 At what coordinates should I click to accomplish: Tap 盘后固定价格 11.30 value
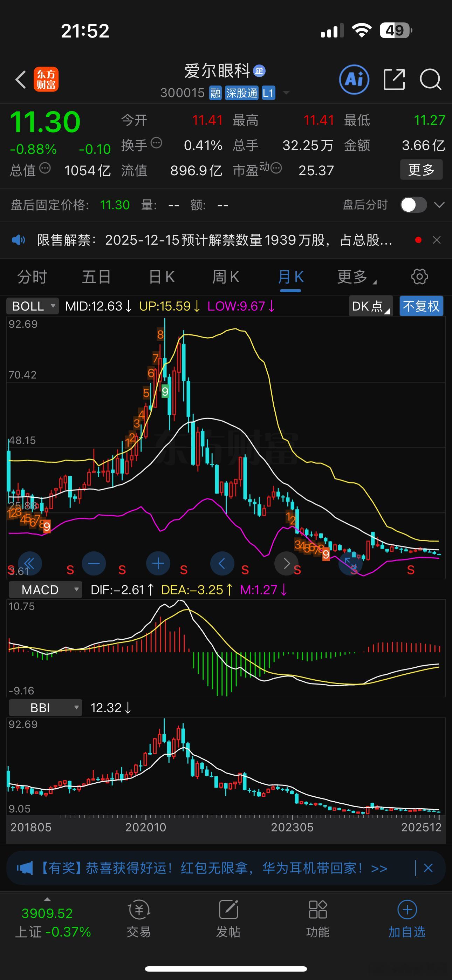(x=115, y=205)
